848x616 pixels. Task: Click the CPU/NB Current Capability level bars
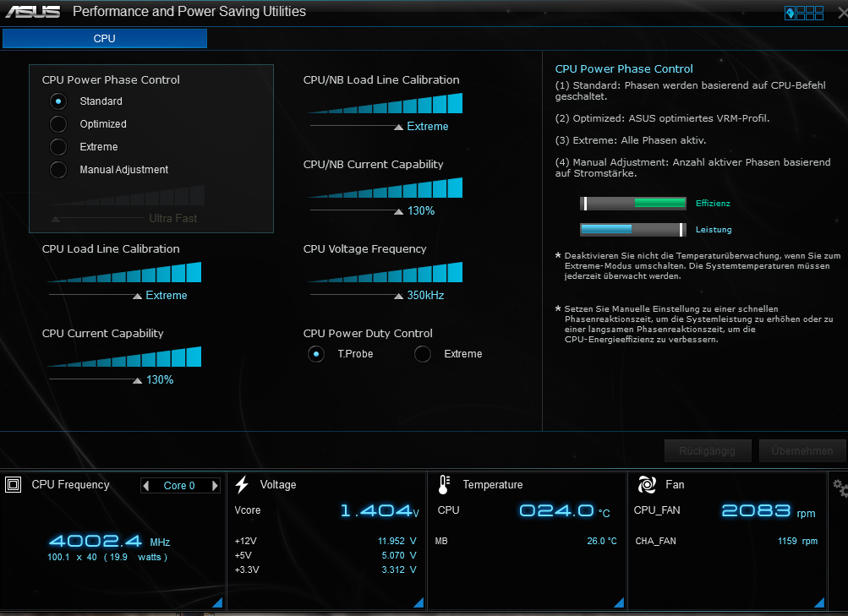[x=386, y=188]
